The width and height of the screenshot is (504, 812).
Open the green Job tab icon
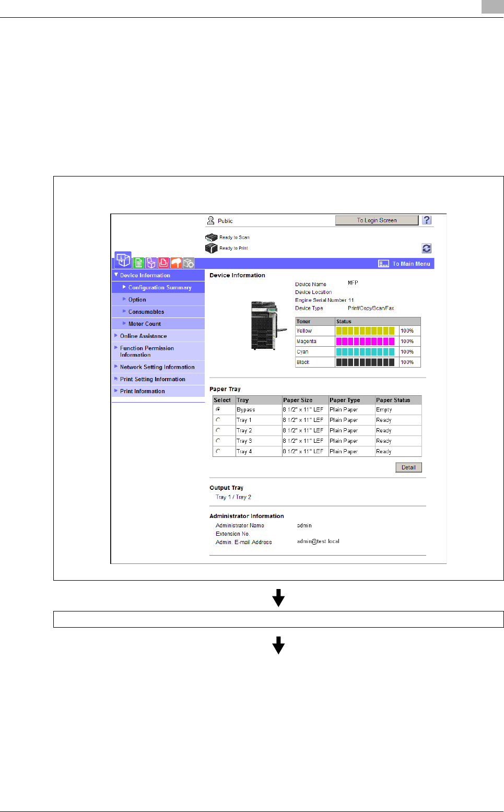point(138,263)
